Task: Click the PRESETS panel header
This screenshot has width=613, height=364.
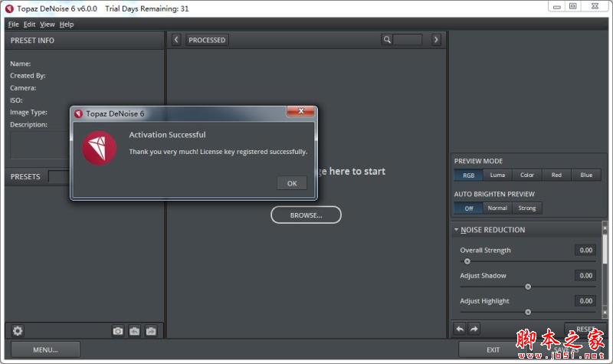Action: [25, 177]
